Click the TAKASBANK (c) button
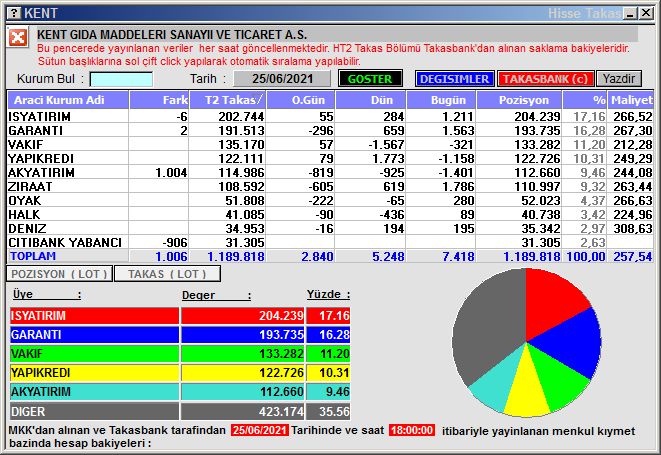 click(x=546, y=79)
